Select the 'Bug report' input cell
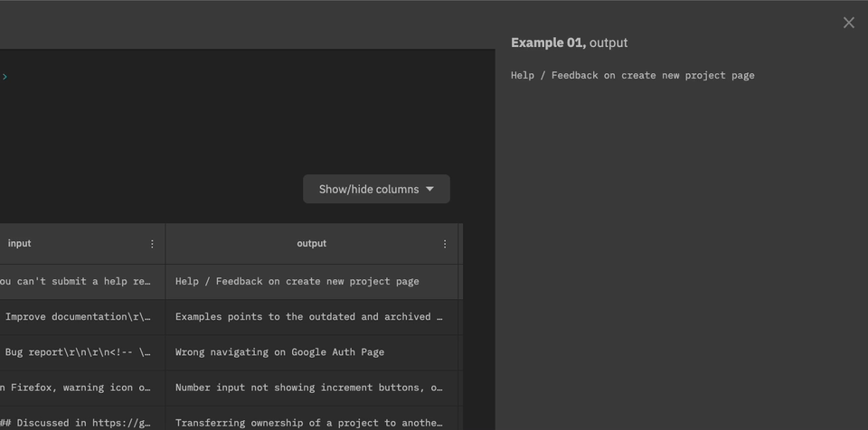Viewport: 868px width, 430px height. [78, 352]
